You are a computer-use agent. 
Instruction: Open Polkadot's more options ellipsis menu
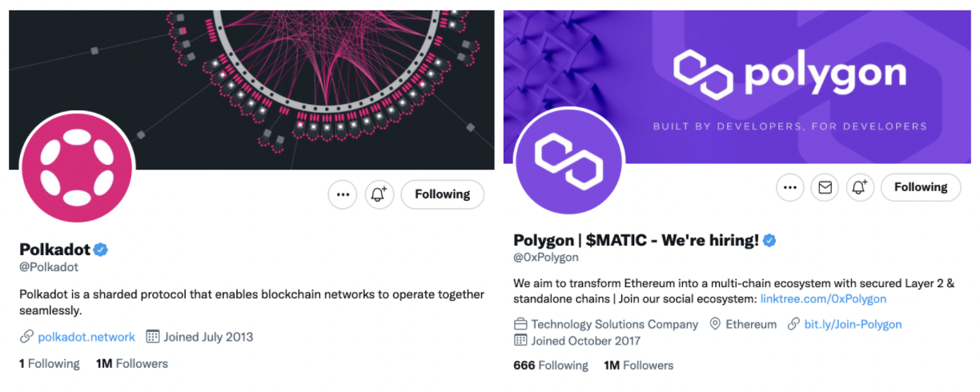pos(343,194)
